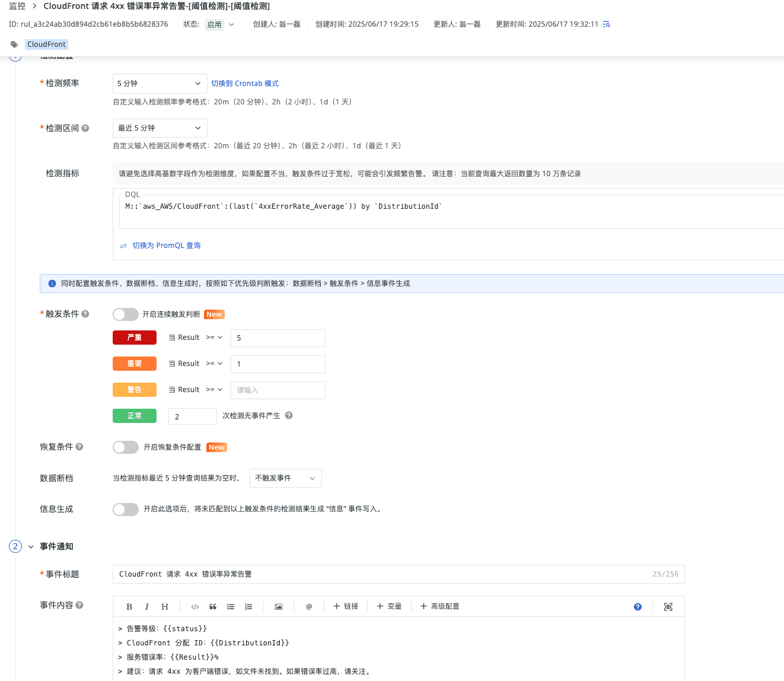Open the blue help icon in editor toolbar
Screen dimensions: 784x681
tap(638, 606)
